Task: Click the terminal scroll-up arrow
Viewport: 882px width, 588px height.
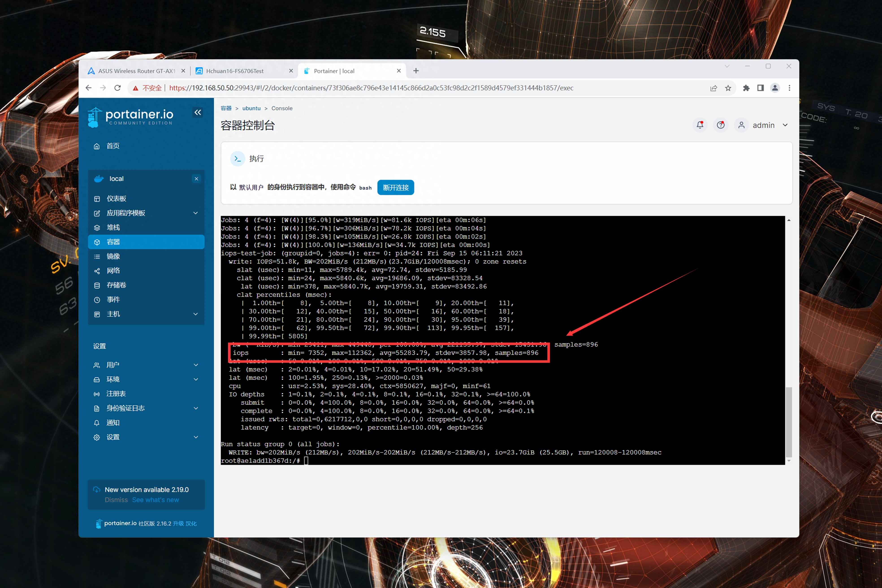Action: coord(789,220)
